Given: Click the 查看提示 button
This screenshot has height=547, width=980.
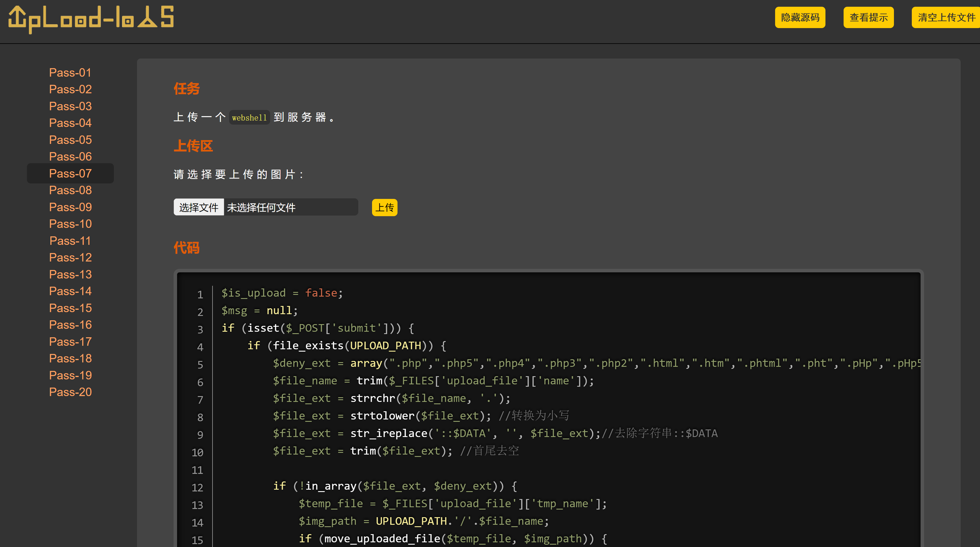Looking at the screenshot, I should point(868,18).
